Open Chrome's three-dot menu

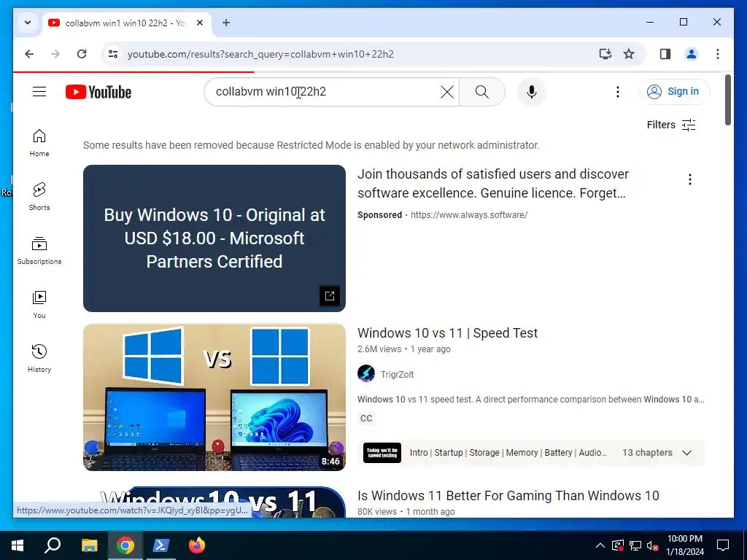[718, 54]
